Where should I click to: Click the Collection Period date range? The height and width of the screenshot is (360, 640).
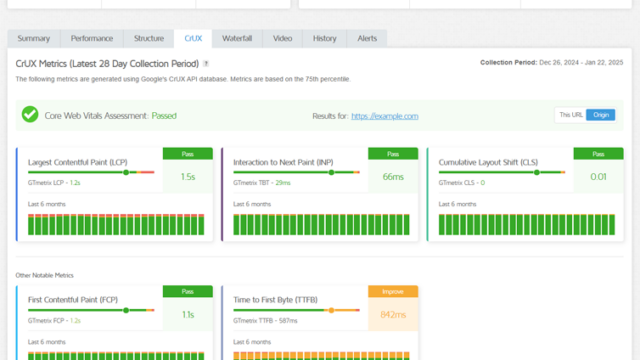pos(581,62)
